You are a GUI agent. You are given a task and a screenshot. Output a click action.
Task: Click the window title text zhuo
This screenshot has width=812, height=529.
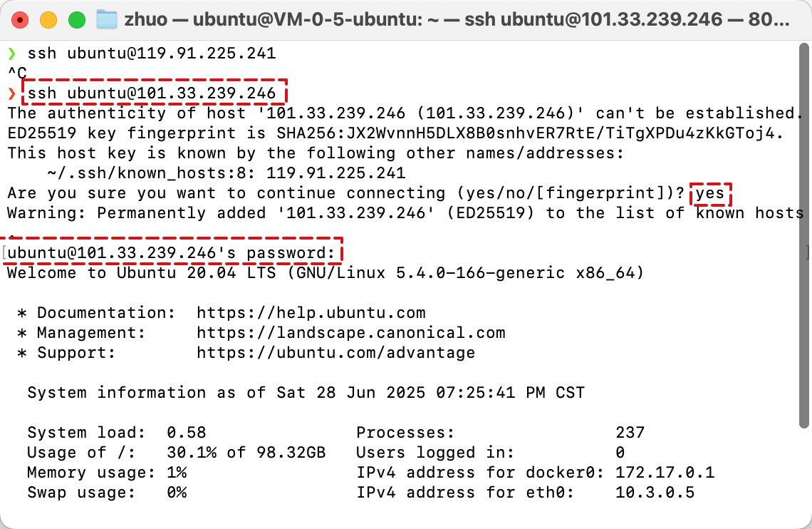click(145, 20)
